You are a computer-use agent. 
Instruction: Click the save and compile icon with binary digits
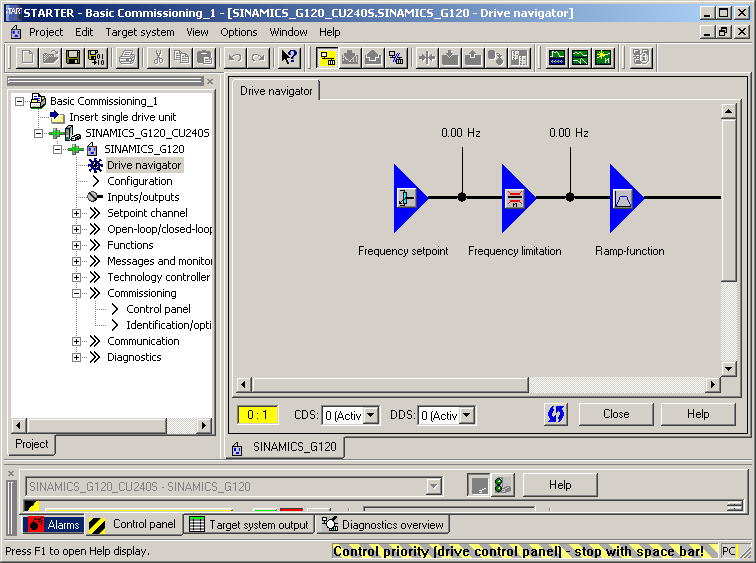point(96,58)
